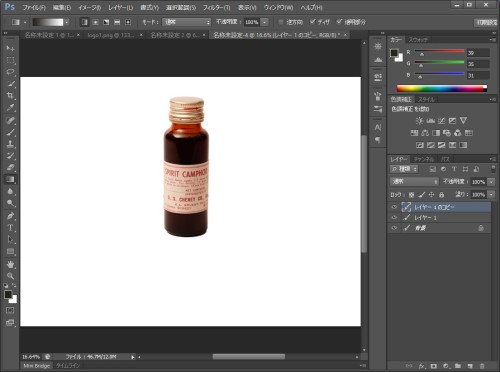This screenshot has height=372, width=500.
Task: Choose linear gradient style icon
Action: pos(85,22)
